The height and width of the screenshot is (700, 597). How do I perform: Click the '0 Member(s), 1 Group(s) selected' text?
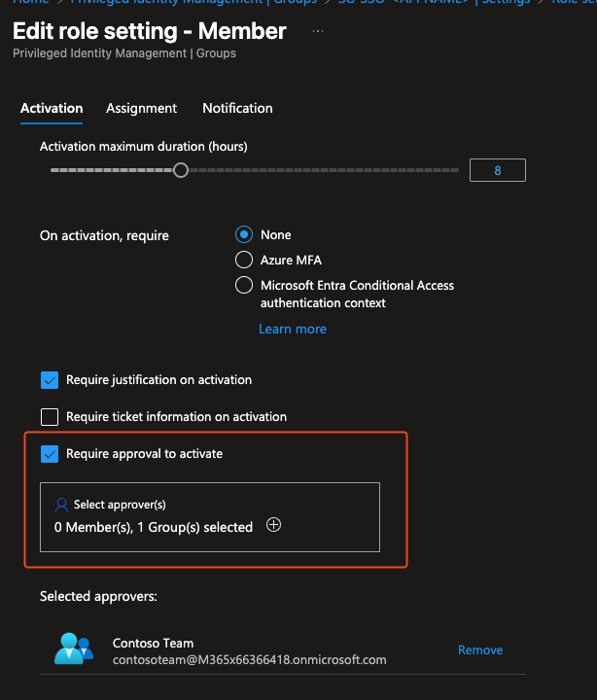154,527
